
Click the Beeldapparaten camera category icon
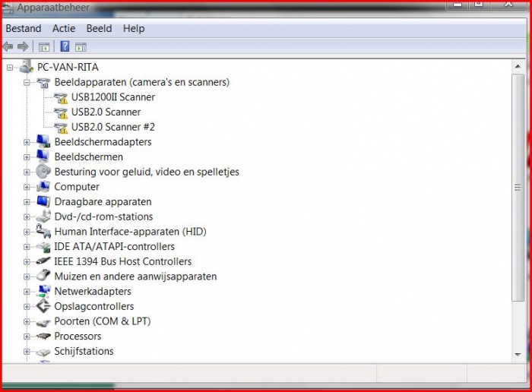[x=43, y=82]
